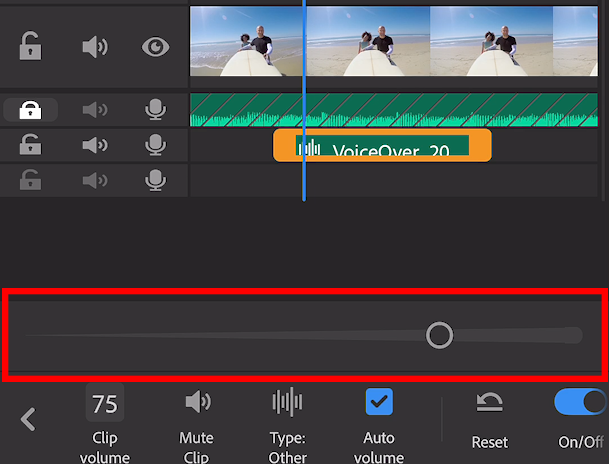The height and width of the screenshot is (464, 609).
Task: Click microphone on the green audio track
Action: tap(155, 110)
